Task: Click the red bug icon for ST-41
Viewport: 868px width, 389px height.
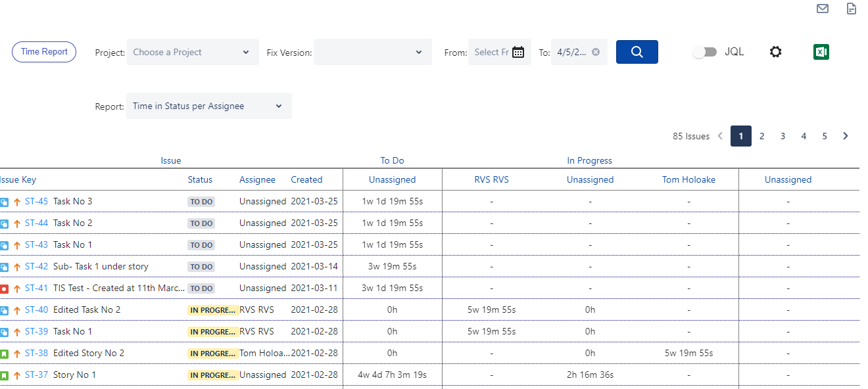Action: pos(4,288)
